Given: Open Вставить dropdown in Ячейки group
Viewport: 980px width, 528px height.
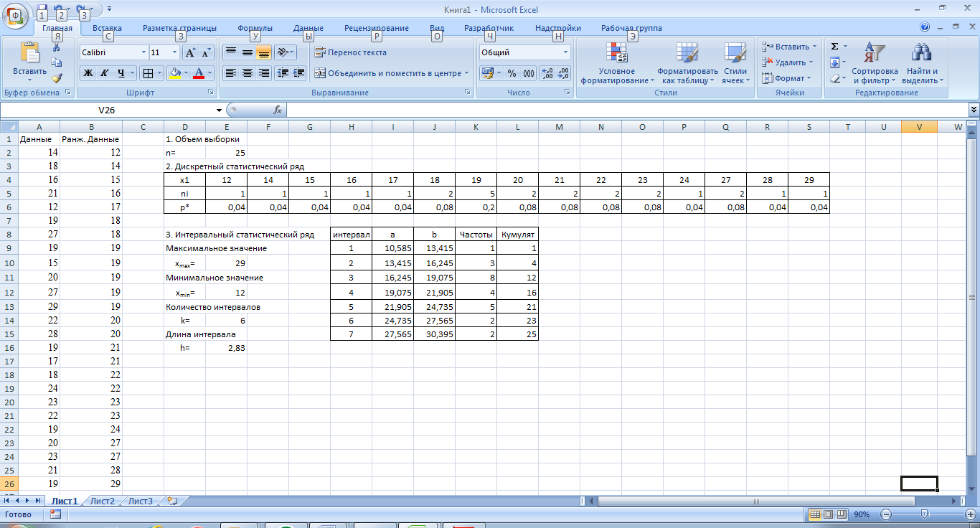Looking at the screenshot, I should (x=788, y=47).
